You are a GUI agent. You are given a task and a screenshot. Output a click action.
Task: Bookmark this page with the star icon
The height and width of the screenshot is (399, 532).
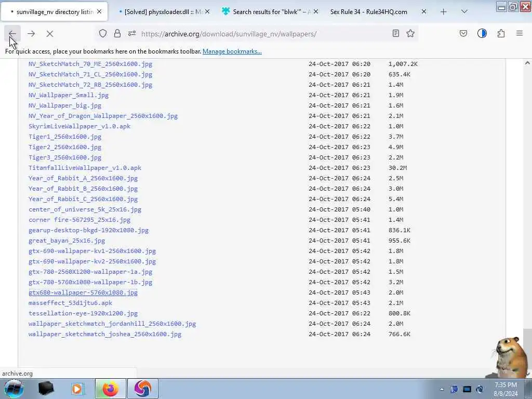pyautogui.click(x=410, y=33)
